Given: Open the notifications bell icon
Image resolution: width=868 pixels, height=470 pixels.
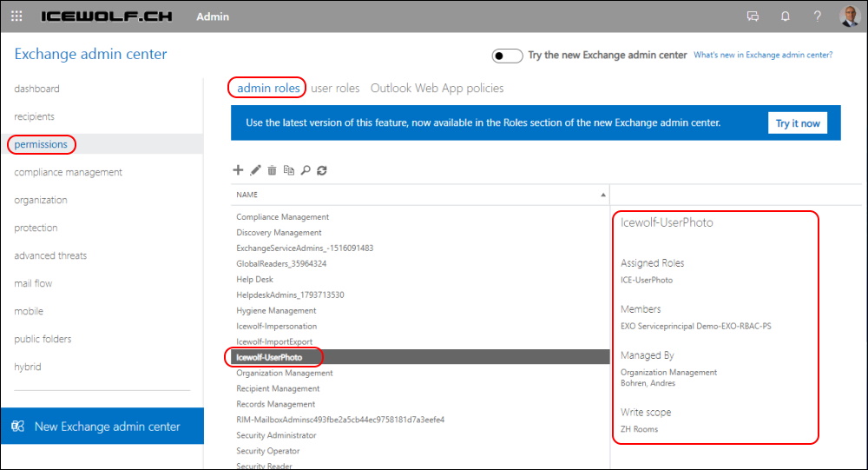Looking at the screenshot, I should point(785,17).
